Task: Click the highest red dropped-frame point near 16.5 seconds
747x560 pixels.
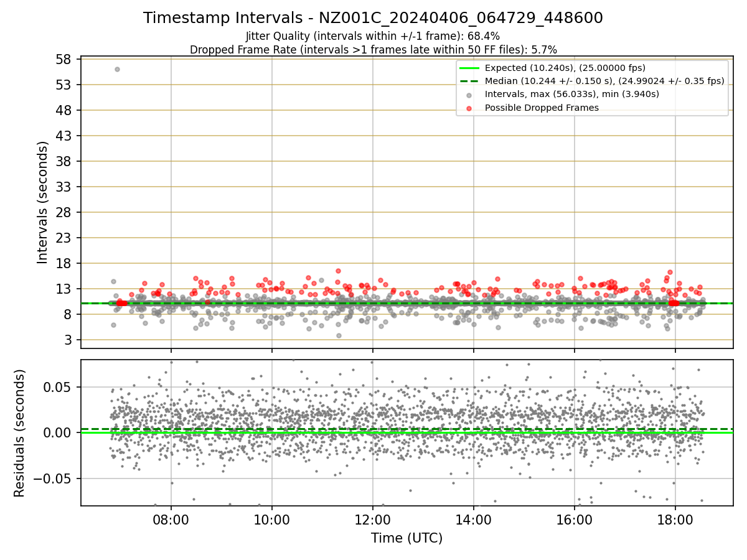Action: (x=338, y=271)
